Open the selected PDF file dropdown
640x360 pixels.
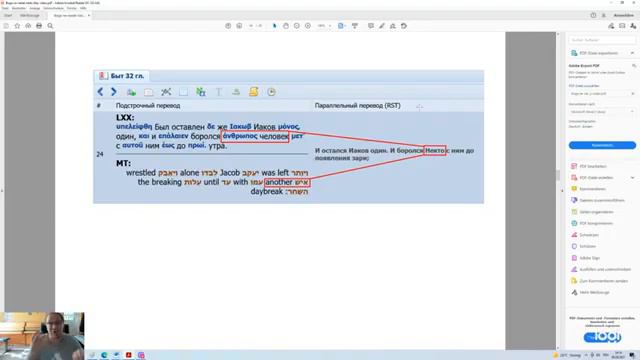pos(602,93)
